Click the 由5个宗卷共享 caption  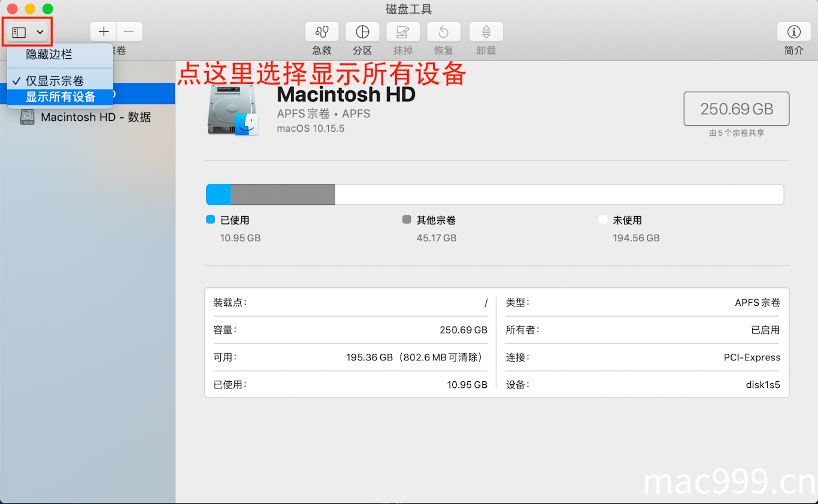point(737,133)
